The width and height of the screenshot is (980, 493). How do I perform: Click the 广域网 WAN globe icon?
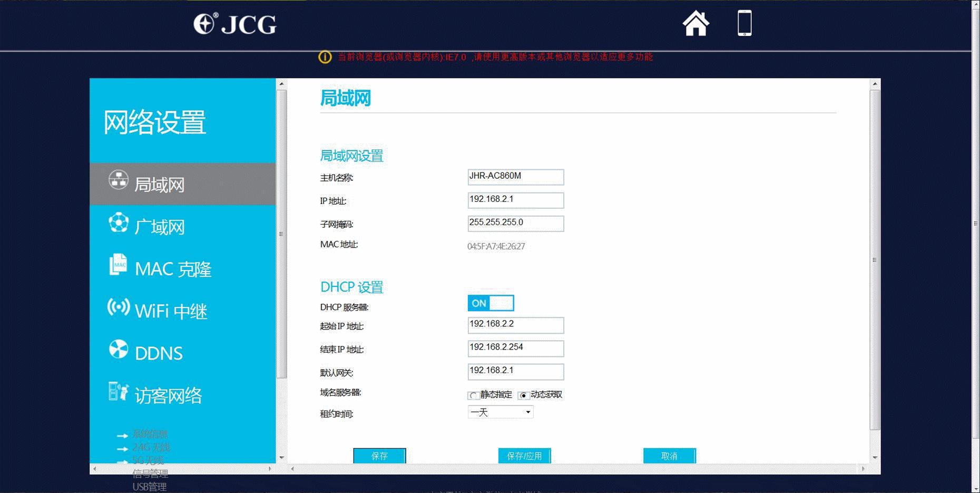point(118,223)
